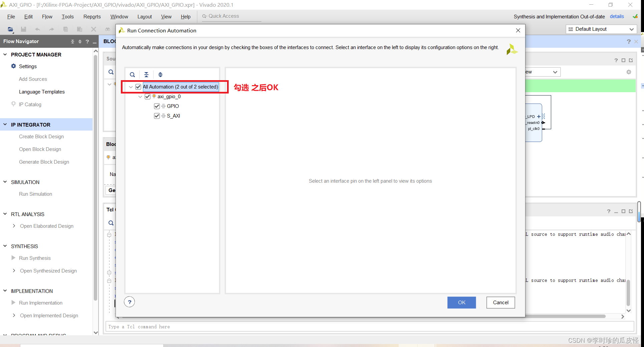Click the details link for out-of-date status
This screenshot has width=644, height=347.
(x=617, y=16)
